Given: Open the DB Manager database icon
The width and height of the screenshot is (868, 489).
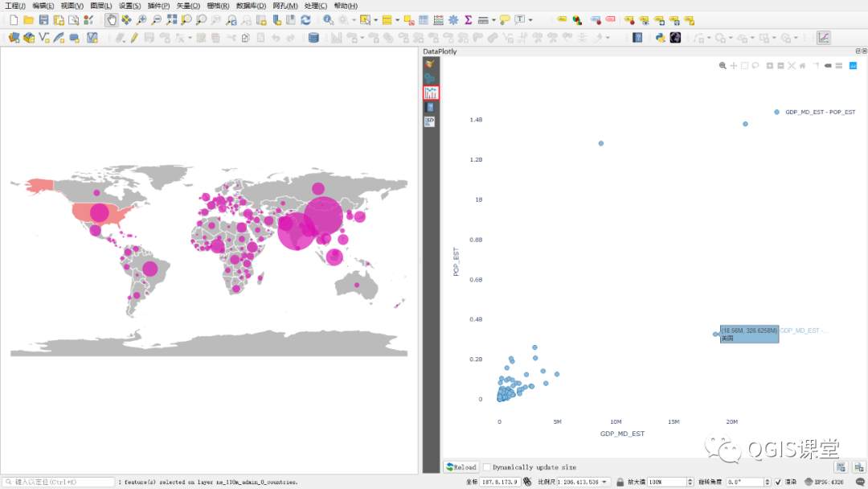Looking at the screenshot, I should coord(314,38).
